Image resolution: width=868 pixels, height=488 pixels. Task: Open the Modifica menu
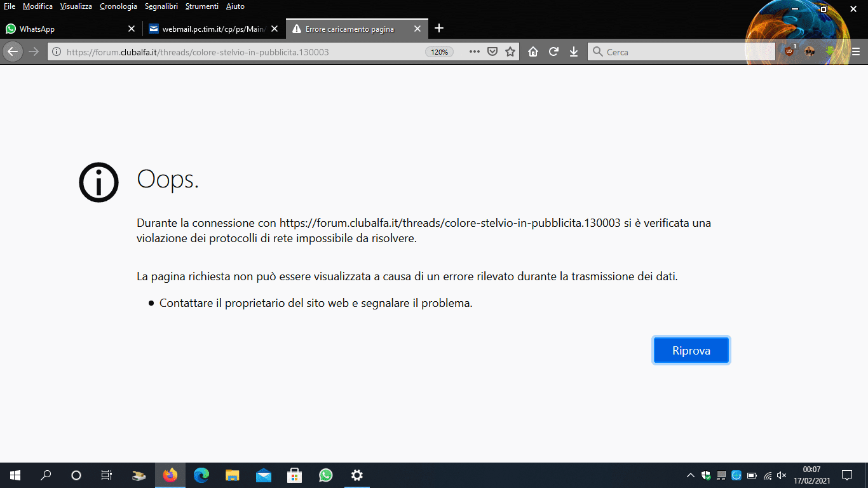click(37, 6)
